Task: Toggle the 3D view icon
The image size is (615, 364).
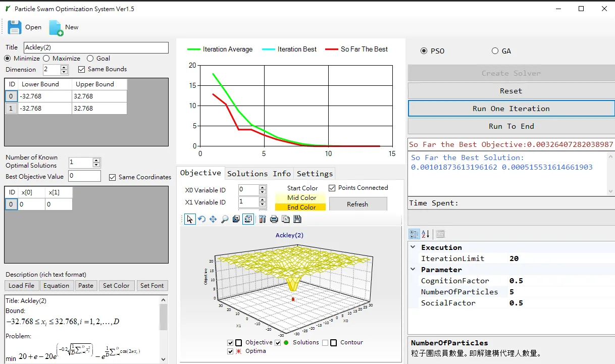Action: (x=248, y=219)
